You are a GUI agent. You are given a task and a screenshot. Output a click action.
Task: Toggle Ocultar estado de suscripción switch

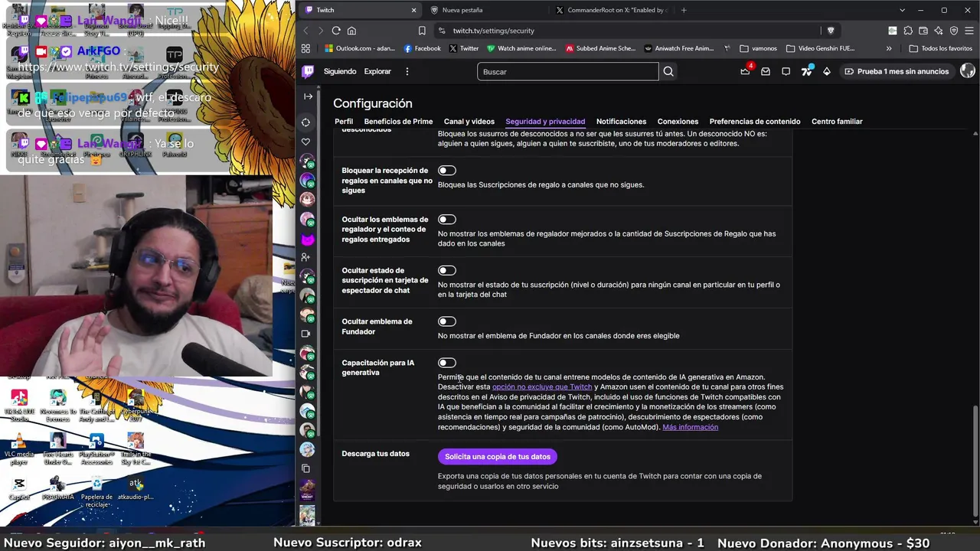click(447, 270)
